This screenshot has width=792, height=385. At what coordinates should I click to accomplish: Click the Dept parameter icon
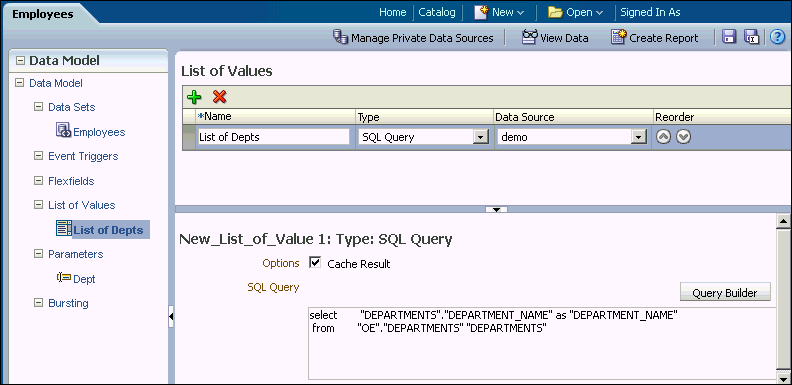(64, 277)
